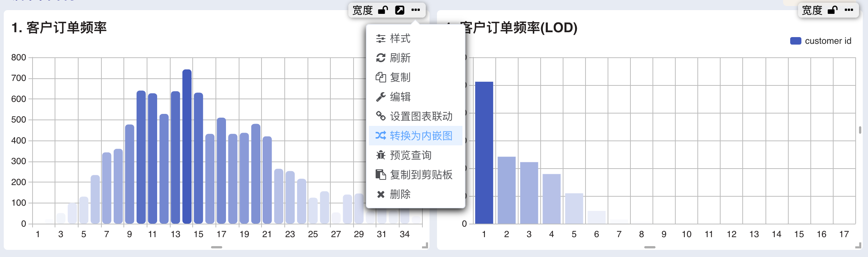The height and width of the screenshot is (257, 868).
Task: Click the sliders icon beside 样式
Action: pos(381,38)
